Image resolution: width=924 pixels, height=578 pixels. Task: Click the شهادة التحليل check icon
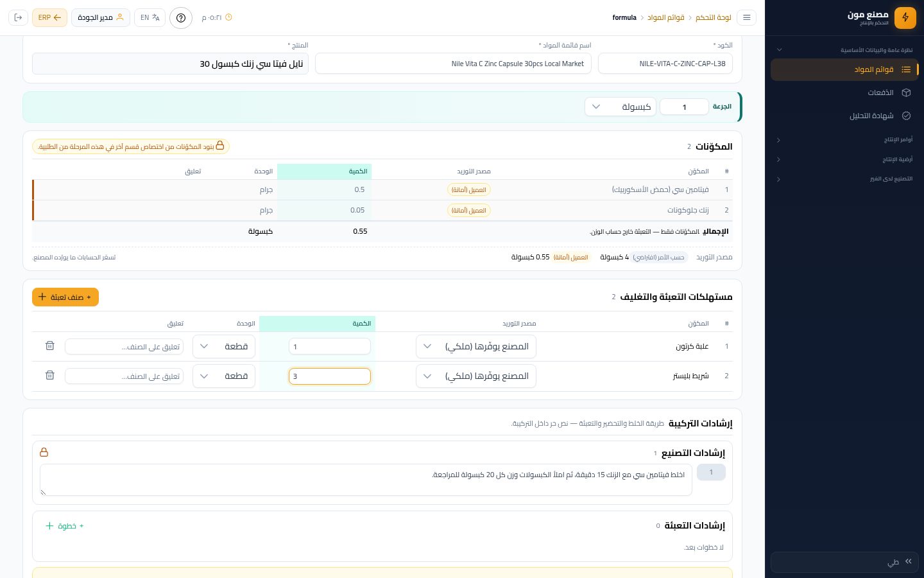pyautogui.click(x=906, y=116)
